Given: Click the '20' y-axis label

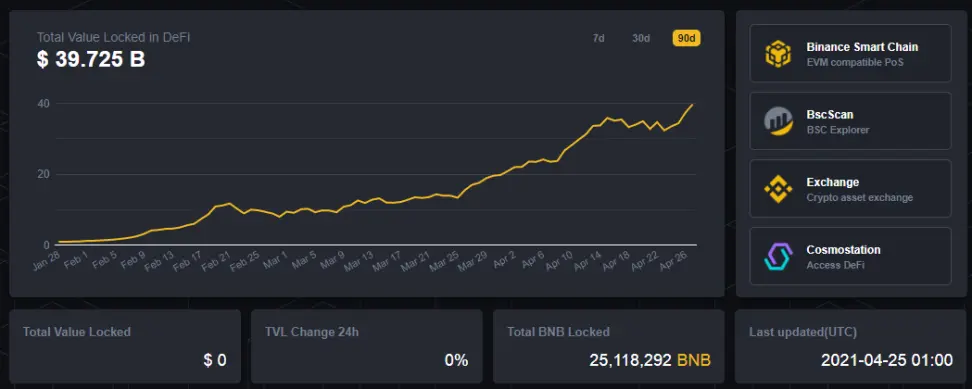Looking at the screenshot, I should pyautogui.click(x=42, y=174).
